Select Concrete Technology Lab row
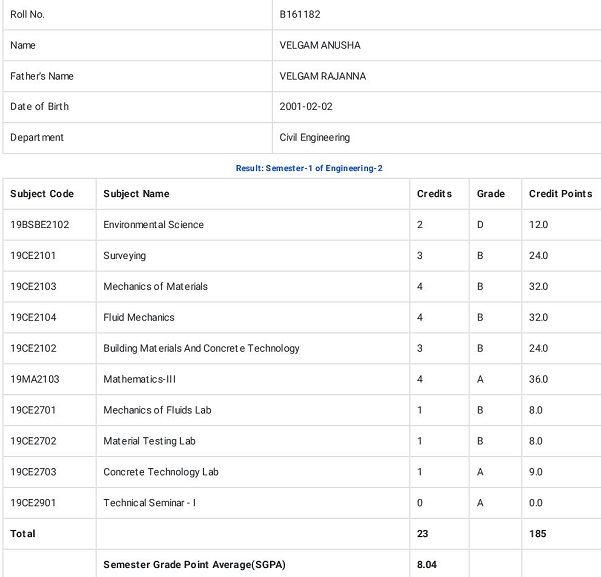The image size is (601, 577). (302, 472)
